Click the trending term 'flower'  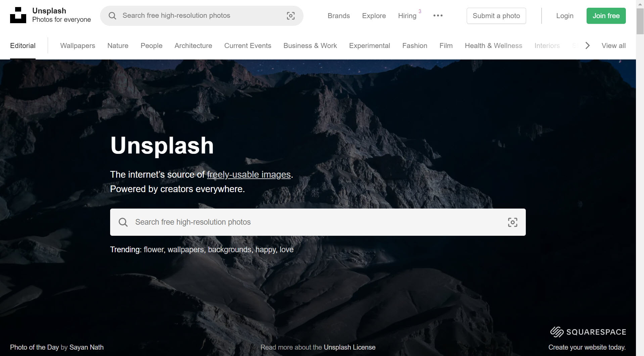click(153, 250)
